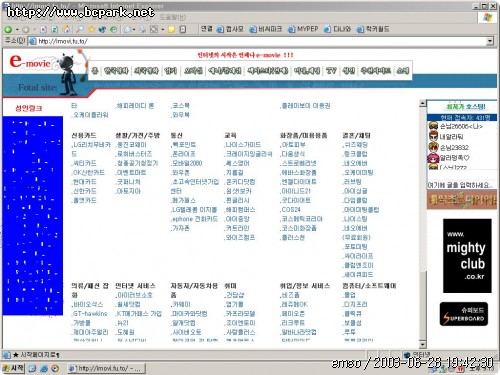Open the GT-hawkins link
Screen dimensions: 500x375
(89, 314)
